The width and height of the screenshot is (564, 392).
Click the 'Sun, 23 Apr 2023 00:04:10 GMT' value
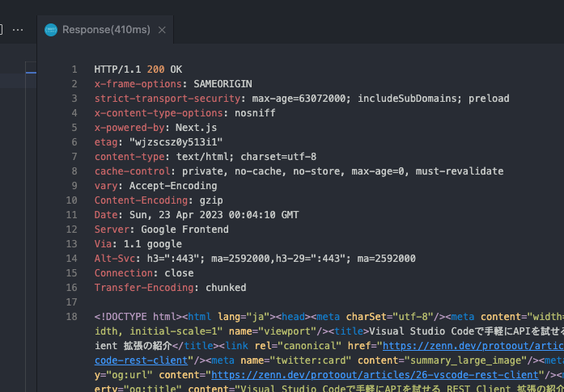point(214,215)
